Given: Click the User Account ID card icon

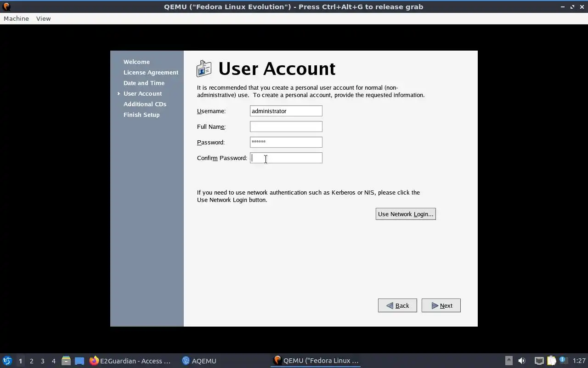Looking at the screenshot, I should click(x=204, y=69).
